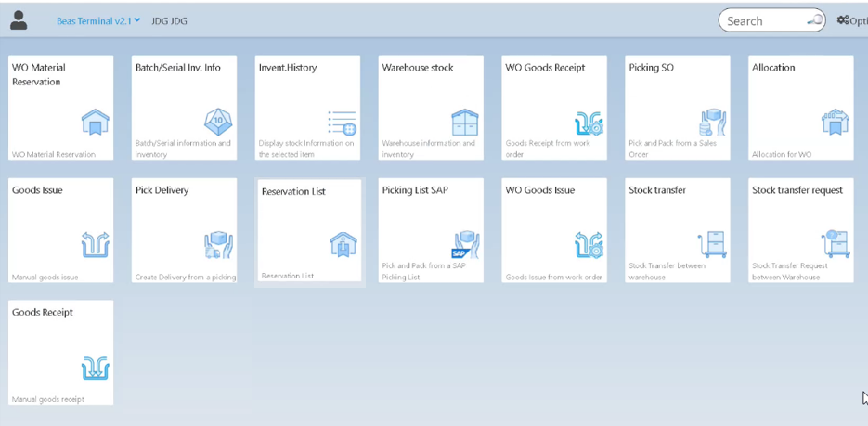Open the Allocation warehouse icon

(836, 122)
